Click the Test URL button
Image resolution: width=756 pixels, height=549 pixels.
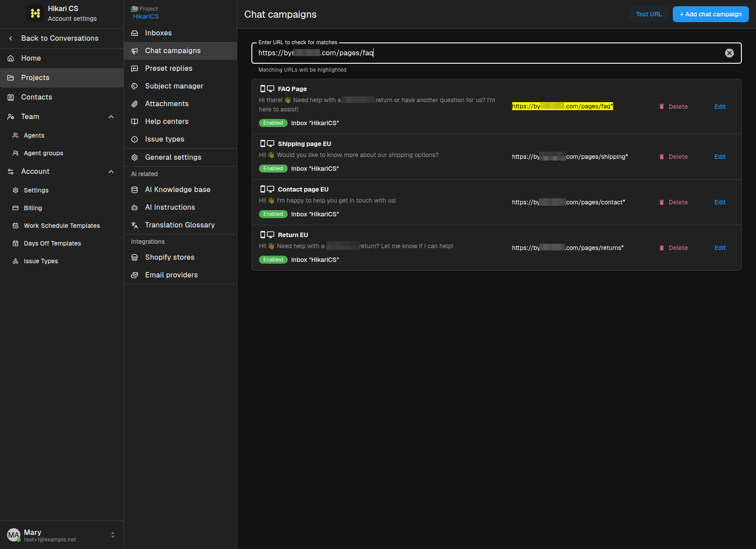[x=648, y=14]
